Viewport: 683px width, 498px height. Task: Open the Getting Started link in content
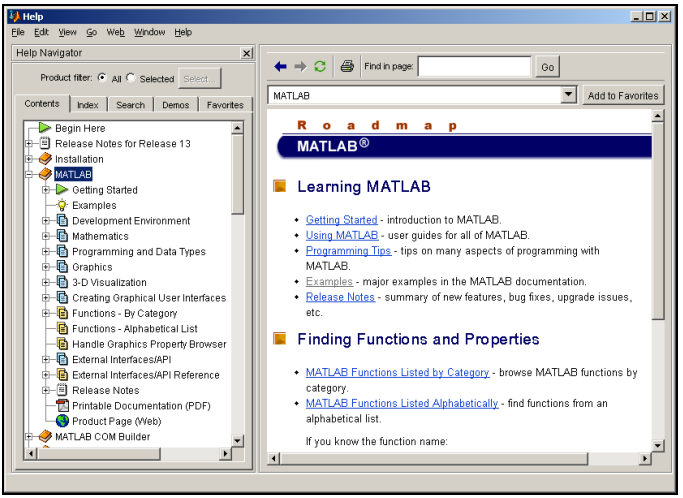click(x=341, y=220)
